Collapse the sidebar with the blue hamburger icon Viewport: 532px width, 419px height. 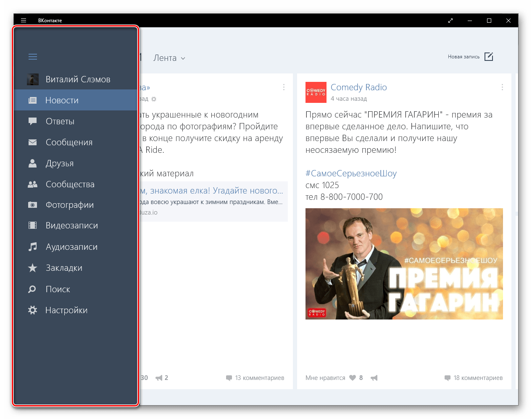pos(33,57)
